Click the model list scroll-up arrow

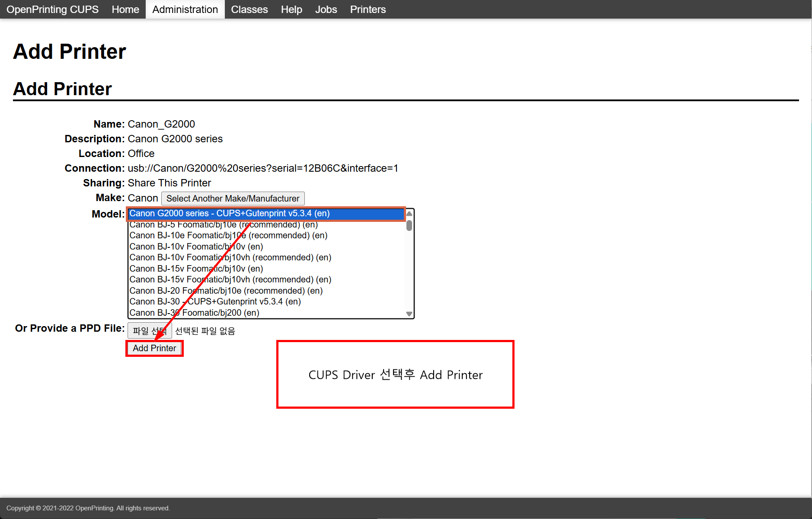pos(409,214)
